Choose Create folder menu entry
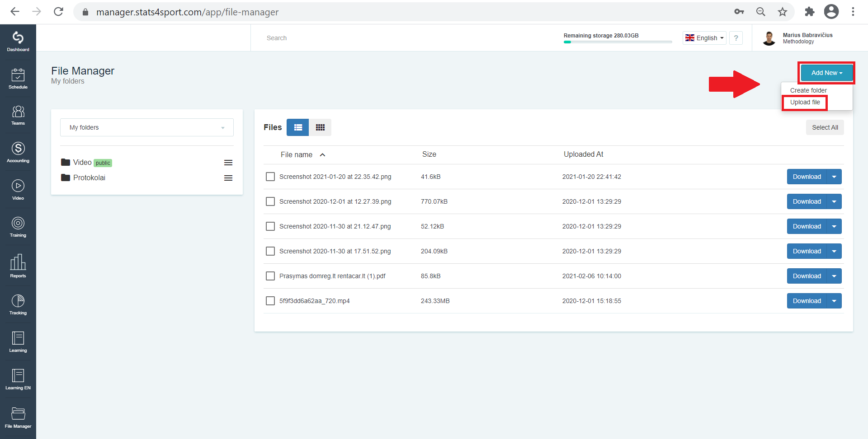The width and height of the screenshot is (868, 439). [x=808, y=90]
